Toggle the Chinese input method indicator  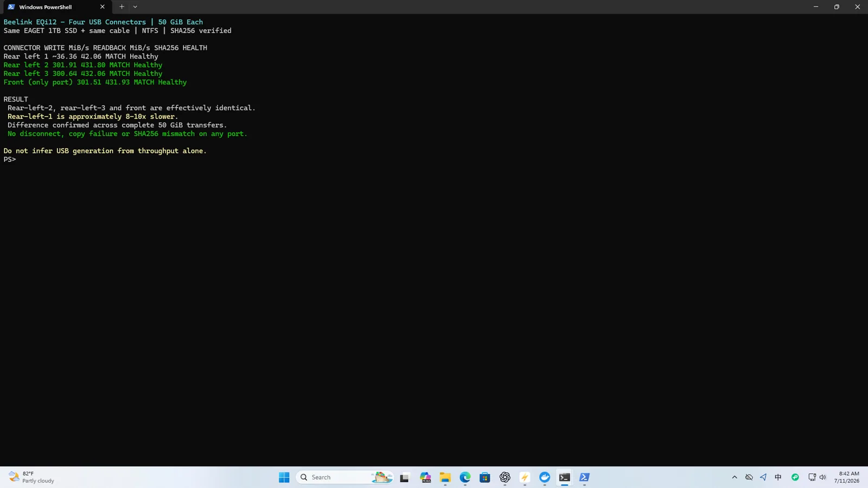(778, 477)
